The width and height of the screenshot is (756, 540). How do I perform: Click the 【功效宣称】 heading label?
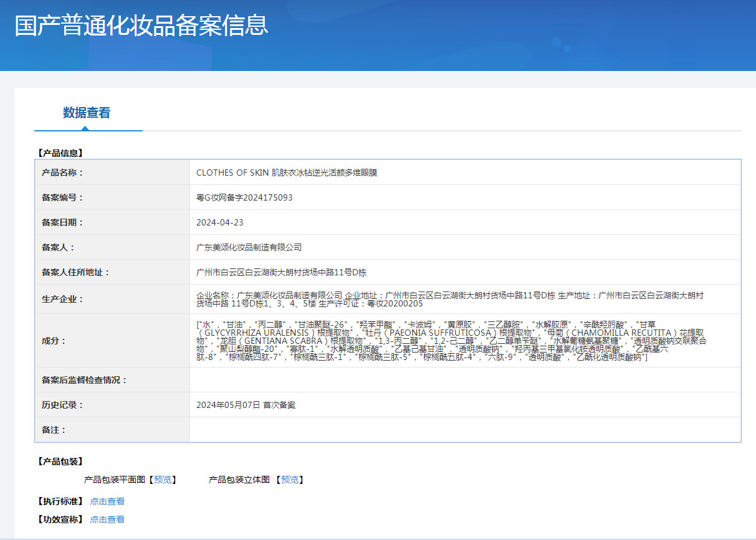[59, 519]
